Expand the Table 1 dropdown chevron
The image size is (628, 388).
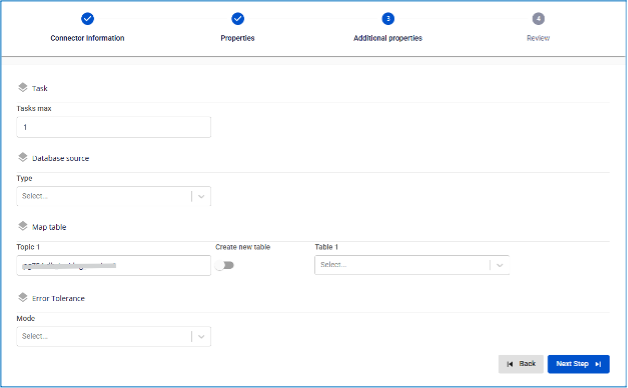point(499,265)
